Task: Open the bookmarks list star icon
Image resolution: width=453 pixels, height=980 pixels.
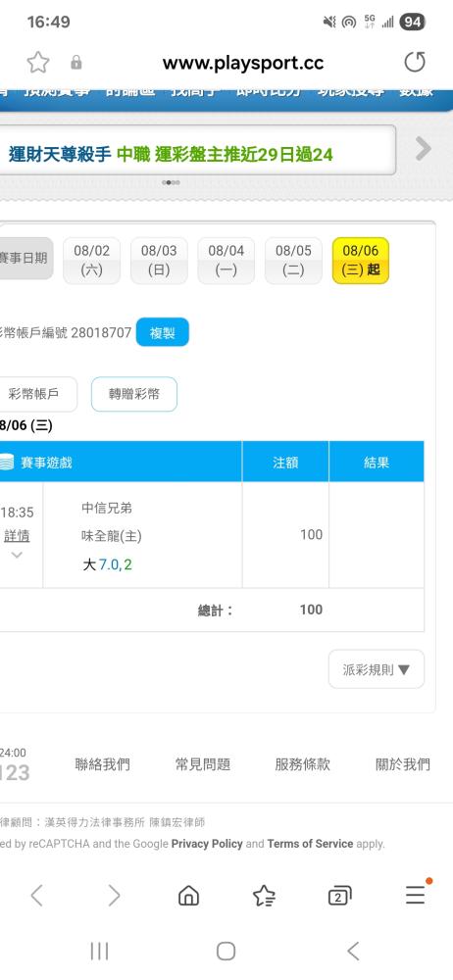Action: point(264,896)
